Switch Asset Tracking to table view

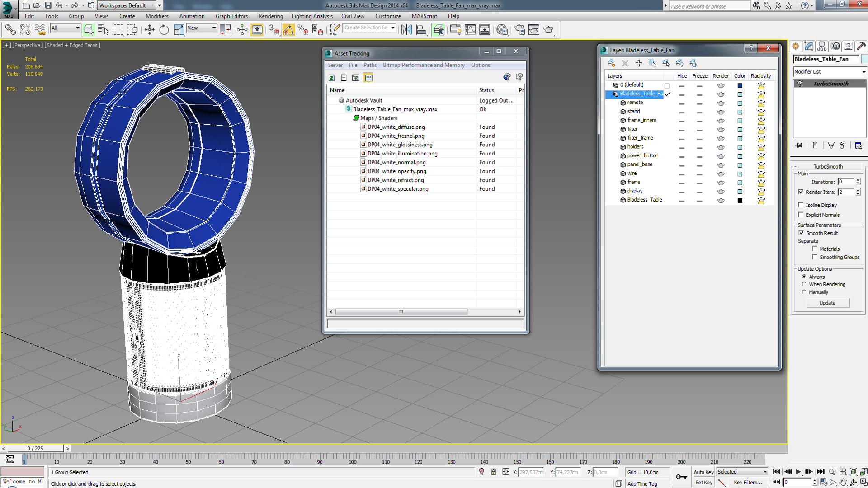click(x=368, y=78)
